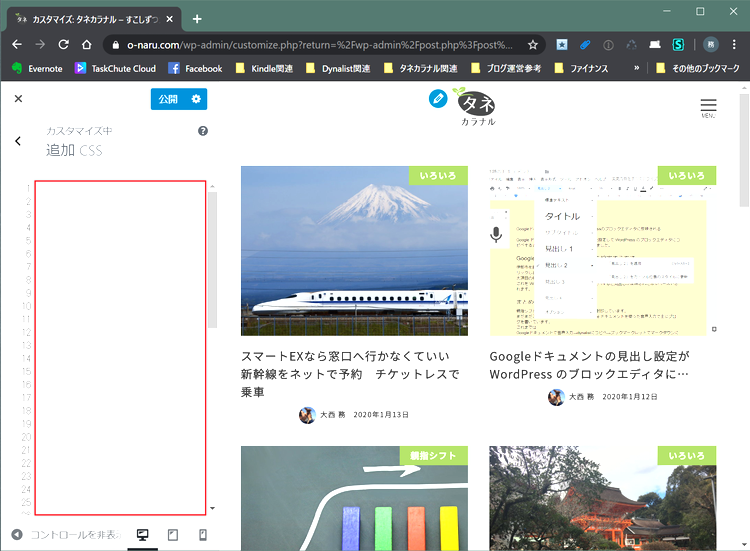Open Evernote bookmark
Viewport: 750px width, 551px height.
pos(37,68)
